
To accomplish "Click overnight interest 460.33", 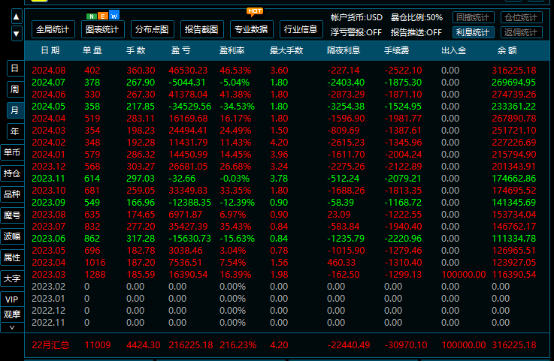I will 341,263.
